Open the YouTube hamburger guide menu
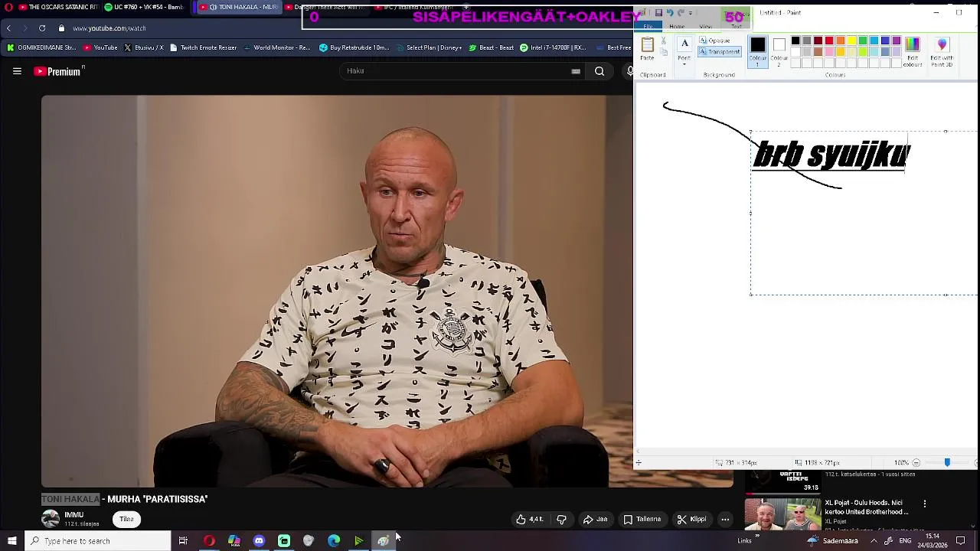The image size is (980, 551). (x=17, y=71)
